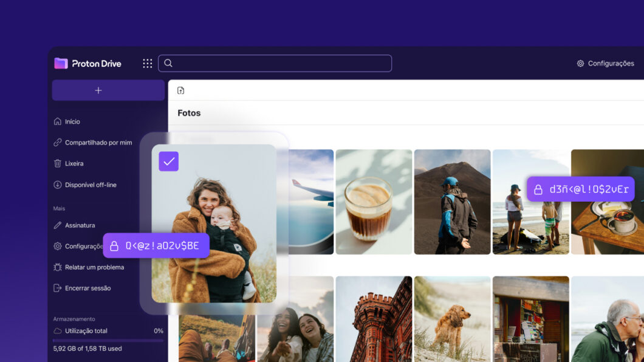Open Compartilhado por mim section
The width and height of the screenshot is (644, 362).
(98, 143)
